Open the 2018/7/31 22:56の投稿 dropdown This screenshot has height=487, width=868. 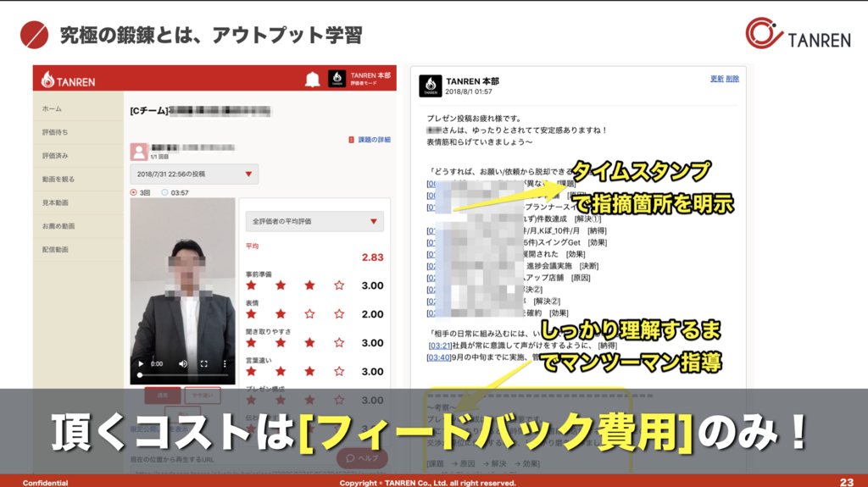click(x=194, y=174)
